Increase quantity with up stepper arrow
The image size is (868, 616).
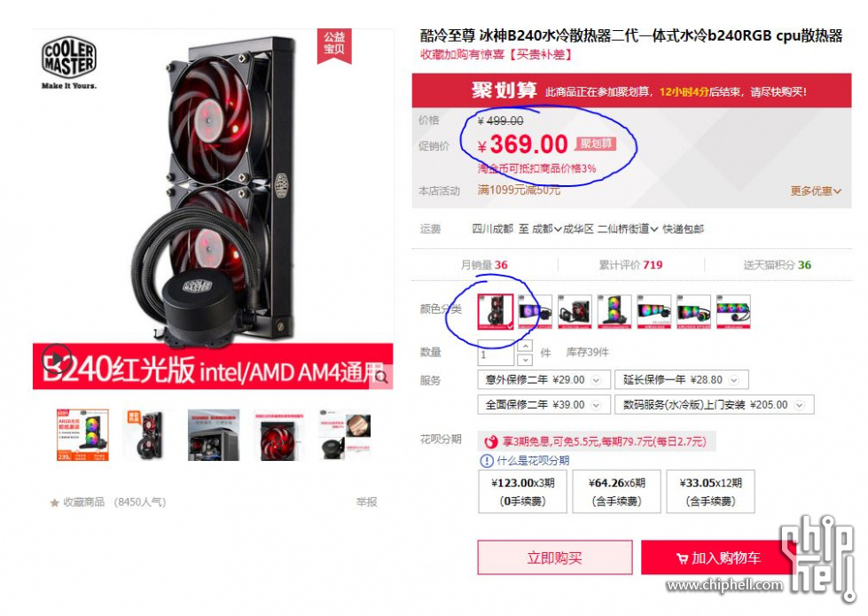(526, 346)
